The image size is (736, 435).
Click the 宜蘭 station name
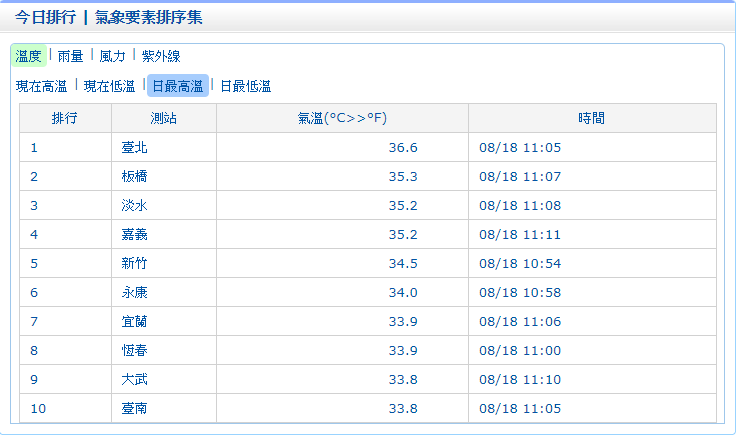[x=134, y=322]
